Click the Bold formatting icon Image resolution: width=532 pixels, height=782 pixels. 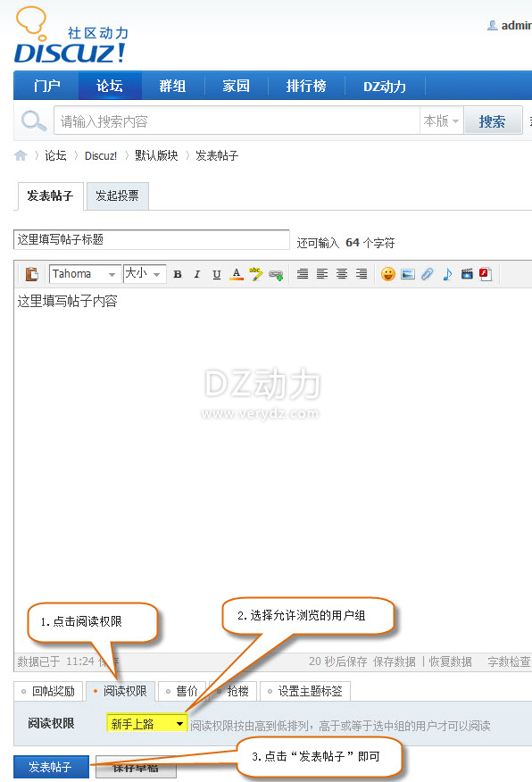pyautogui.click(x=178, y=274)
